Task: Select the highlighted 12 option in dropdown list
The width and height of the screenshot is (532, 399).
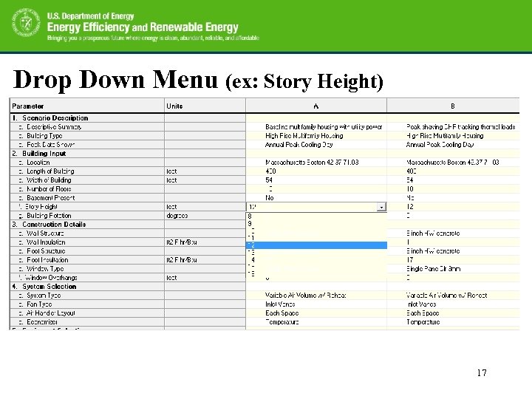Action: pyautogui.click(x=316, y=245)
